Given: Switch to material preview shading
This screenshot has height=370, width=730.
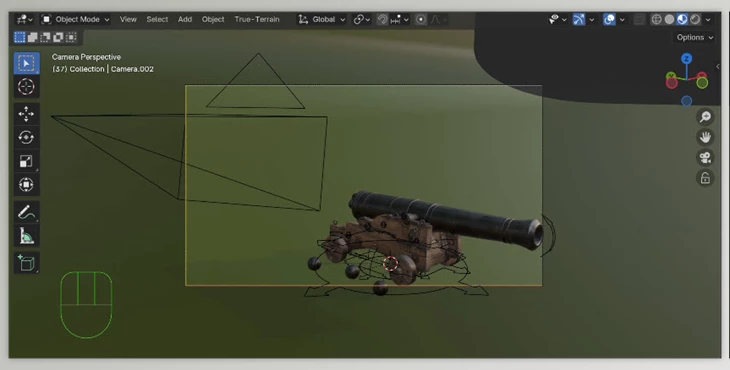Looking at the screenshot, I should click(682, 20).
